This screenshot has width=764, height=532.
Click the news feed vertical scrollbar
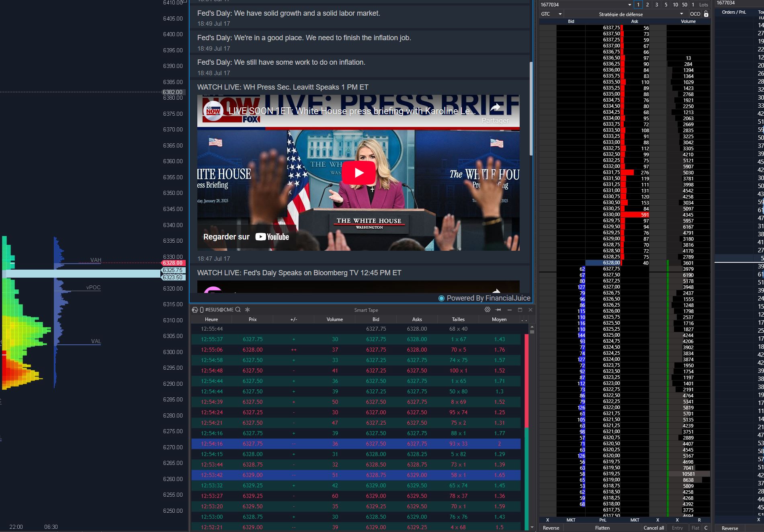pyautogui.click(x=531, y=108)
